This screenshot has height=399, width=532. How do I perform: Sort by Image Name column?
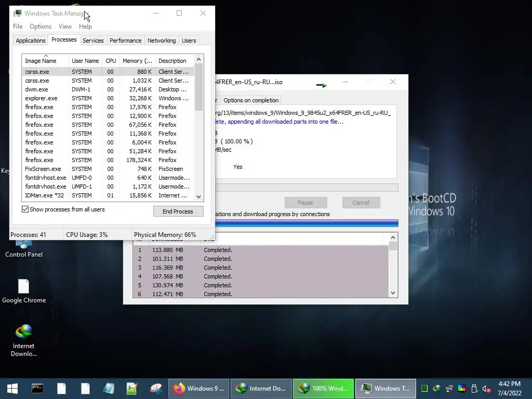click(x=45, y=60)
